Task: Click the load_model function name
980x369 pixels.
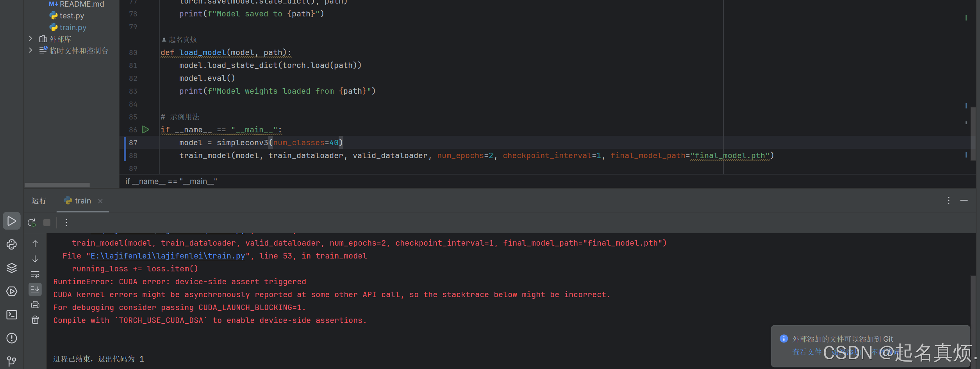Action: (x=203, y=52)
